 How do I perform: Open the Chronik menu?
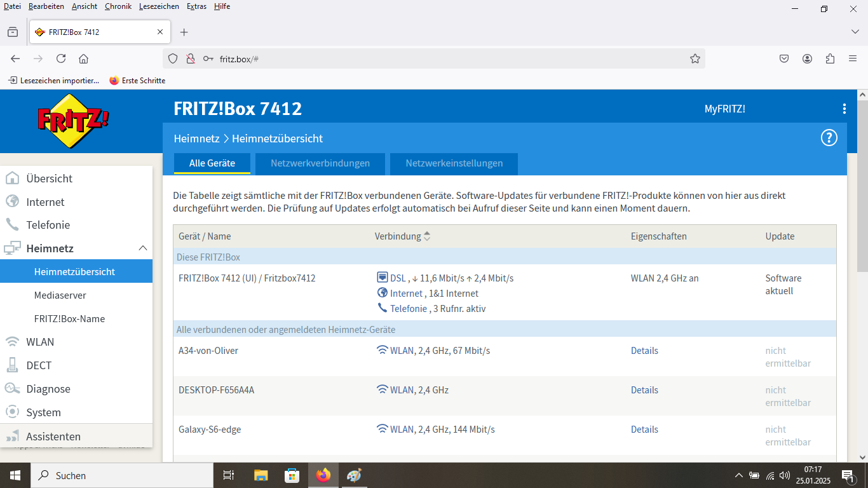(118, 6)
